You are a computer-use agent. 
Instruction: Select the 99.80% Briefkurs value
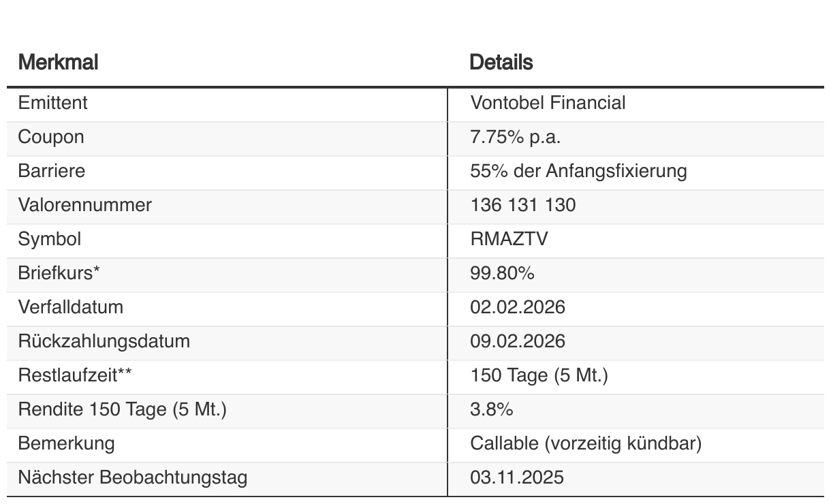(x=502, y=273)
